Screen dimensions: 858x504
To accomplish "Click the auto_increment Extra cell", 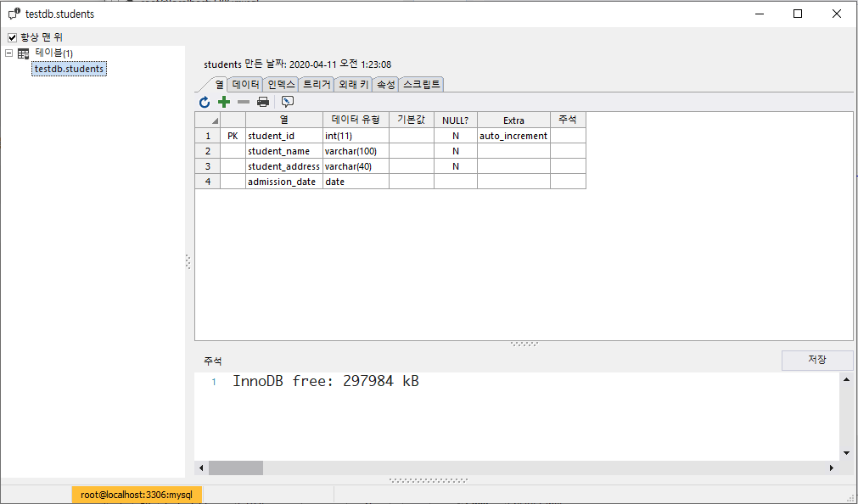I will [513, 136].
